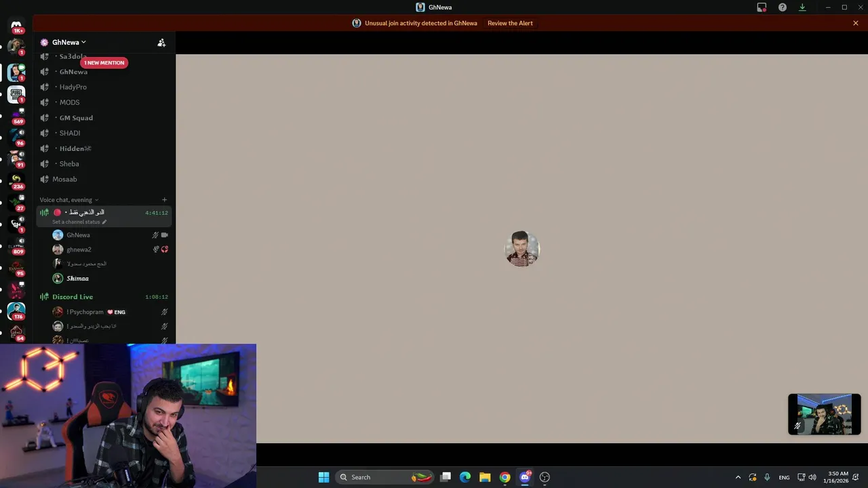
Task: Add channel to Voice chat, evening category
Action: coord(164,200)
